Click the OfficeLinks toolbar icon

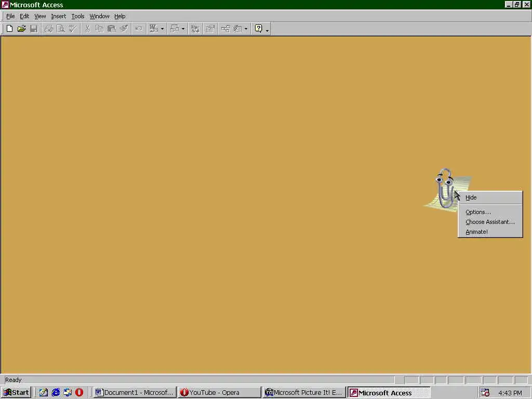[154, 29]
